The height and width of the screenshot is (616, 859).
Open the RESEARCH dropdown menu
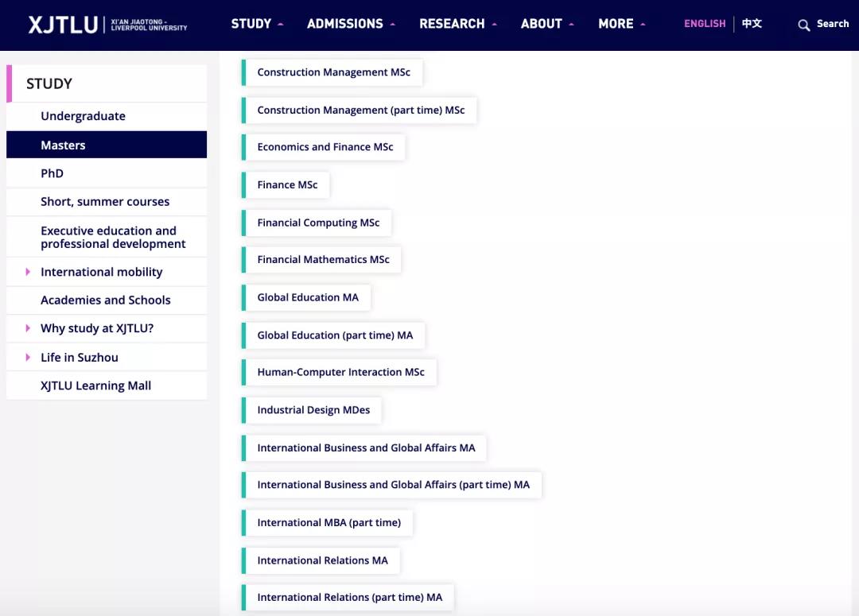[x=458, y=24]
